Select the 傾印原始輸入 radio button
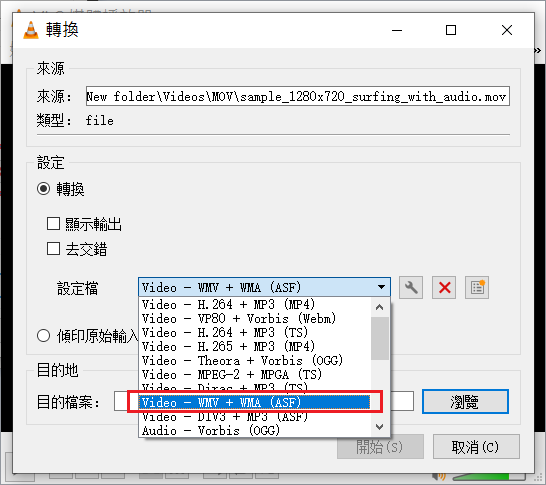Image resolution: width=546 pixels, height=485 pixels. pos(44,336)
